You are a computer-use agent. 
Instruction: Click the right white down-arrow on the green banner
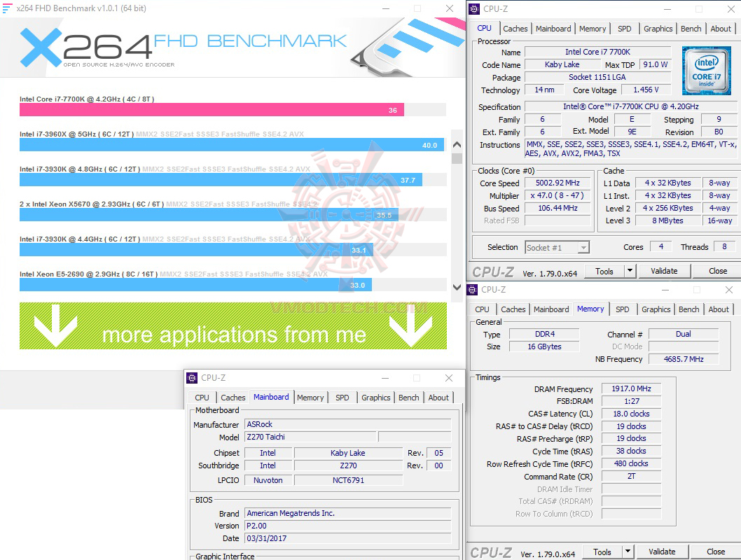410,325
